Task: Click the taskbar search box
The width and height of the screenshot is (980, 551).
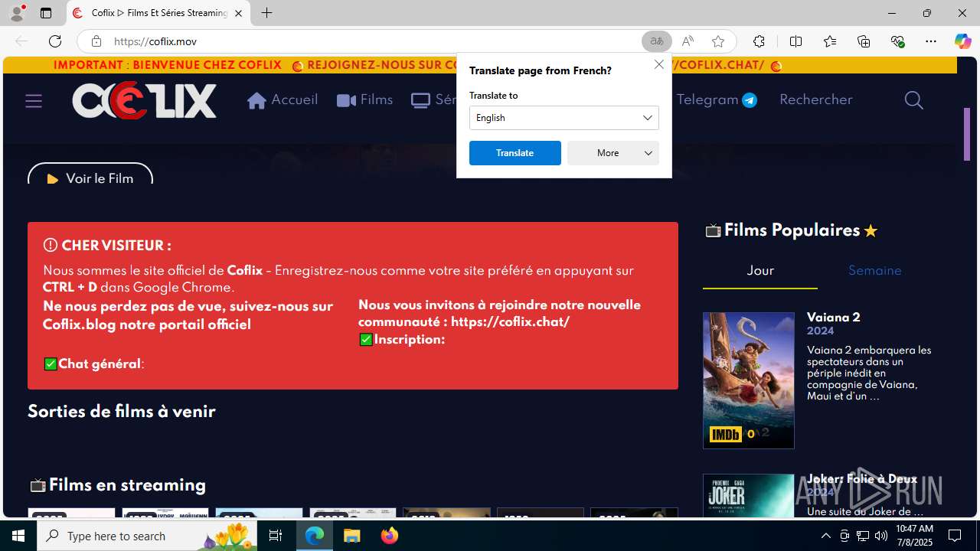Action: tap(147, 536)
